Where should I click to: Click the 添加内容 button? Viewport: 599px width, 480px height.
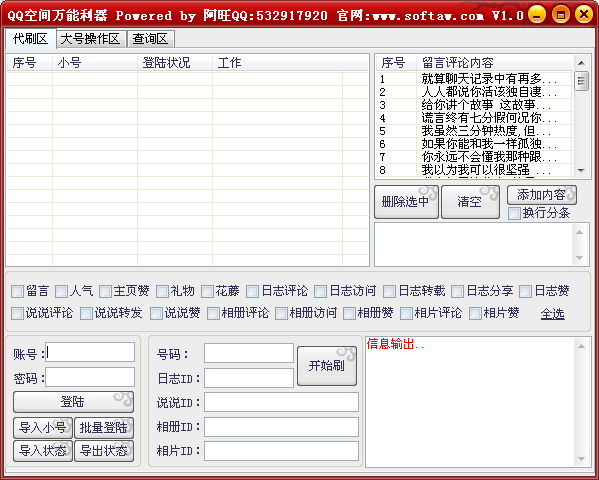click(x=542, y=195)
